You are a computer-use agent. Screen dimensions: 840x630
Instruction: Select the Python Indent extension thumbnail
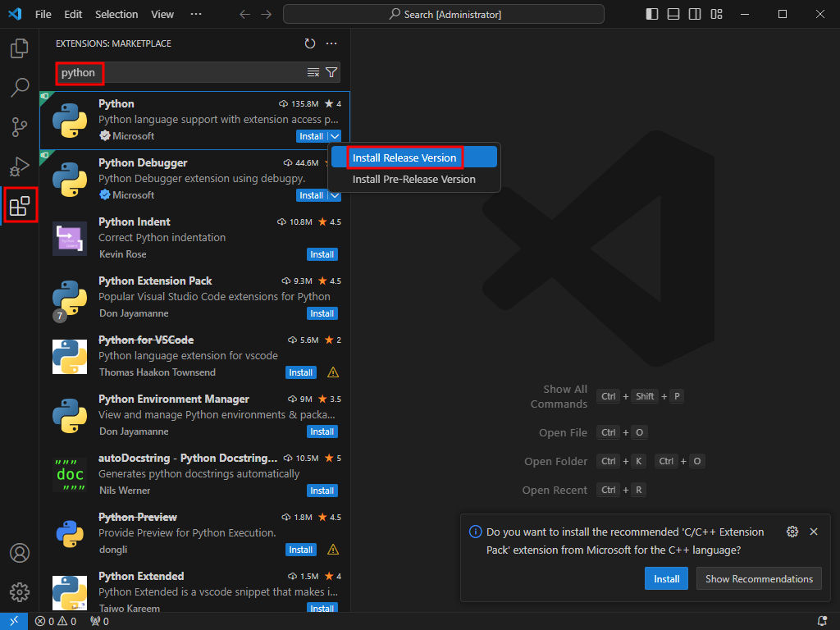coord(70,239)
